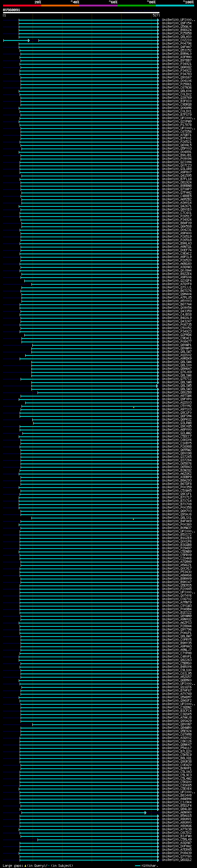Select the UniRef100_Q8LK04 label
This screenshot has width=197, height=868.
pyautogui.click(x=176, y=91)
